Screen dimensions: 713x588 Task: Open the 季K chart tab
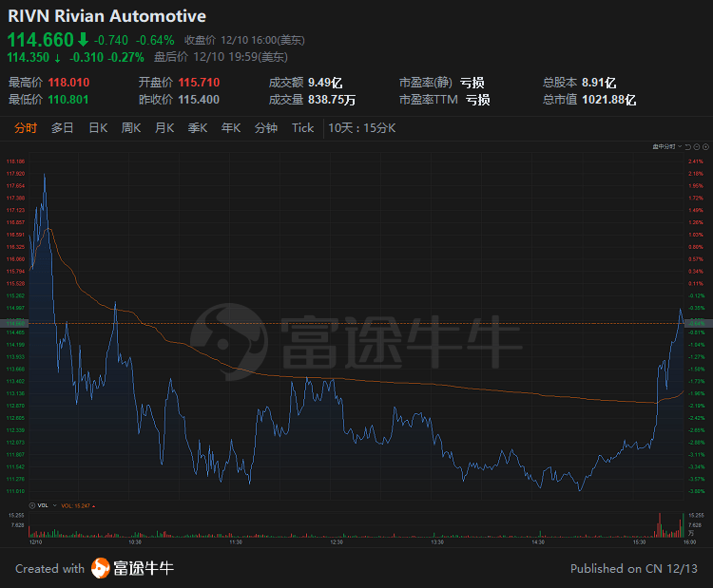[x=198, y=128]
